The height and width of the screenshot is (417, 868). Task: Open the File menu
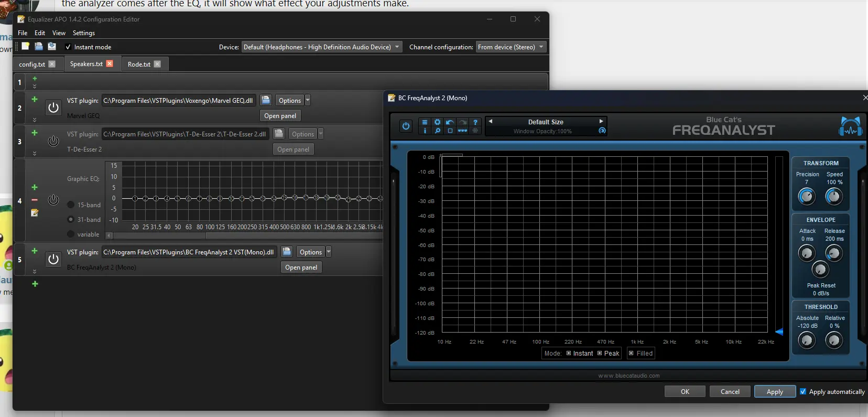23,33
